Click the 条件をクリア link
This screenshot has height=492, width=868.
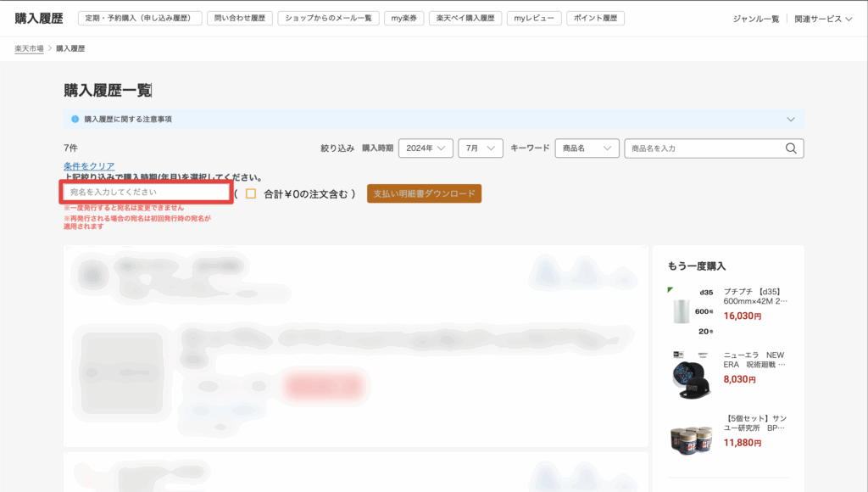click(x=89, y=165)
